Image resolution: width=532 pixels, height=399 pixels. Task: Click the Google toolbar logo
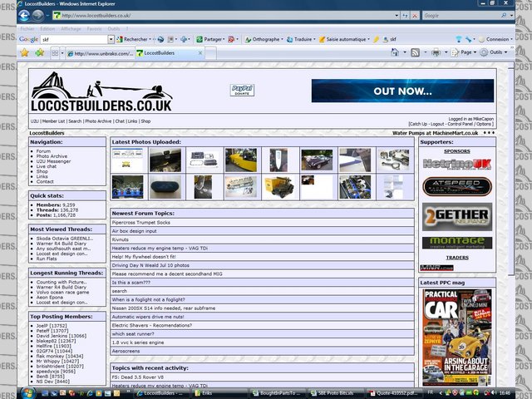pyautogui.click(x=28, y=39)
